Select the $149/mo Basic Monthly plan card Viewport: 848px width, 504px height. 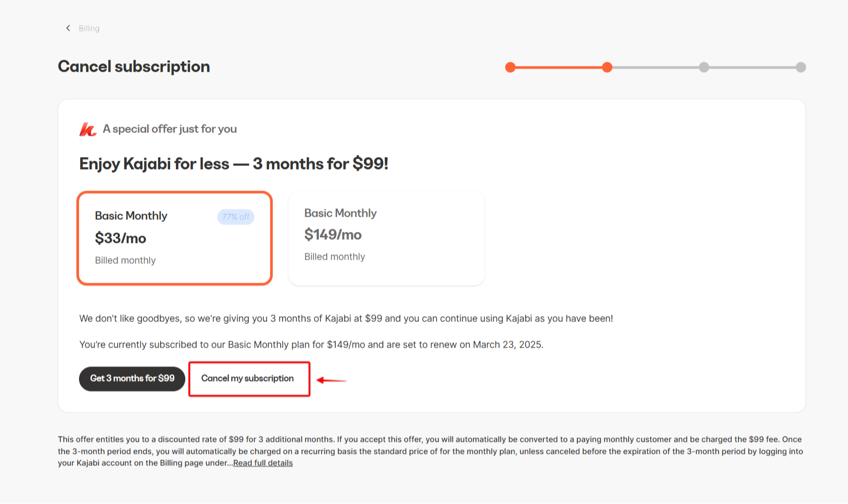pyautogui.click(x=386, y=238)
